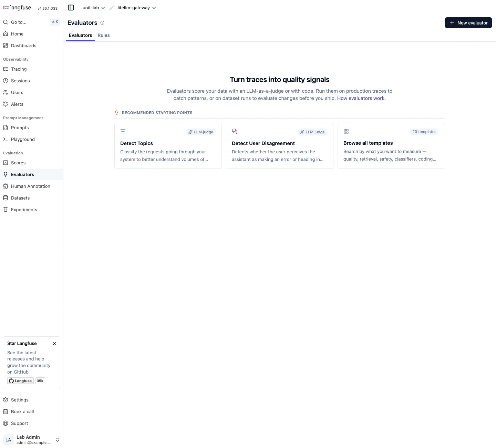496x448 pixels.
Task: Dismiss the Star Langfuse card
Action: tap(54, 344)
